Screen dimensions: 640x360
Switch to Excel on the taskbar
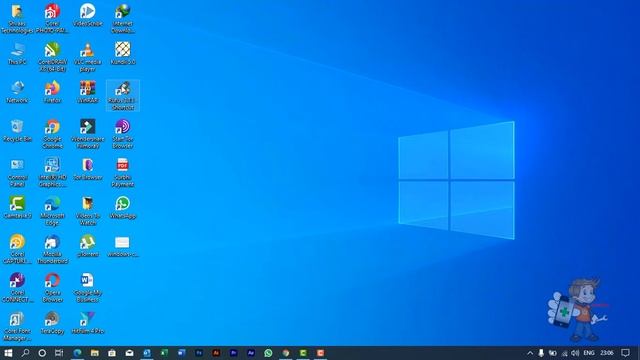(164, 353)
